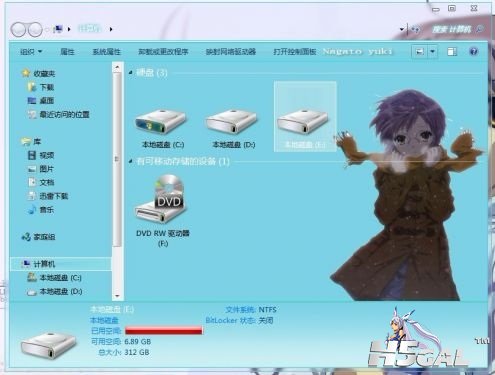Click System Properties (系统属性) on toolbar
The height and width of the screenshot is (375, 495).
pos(106,52)
